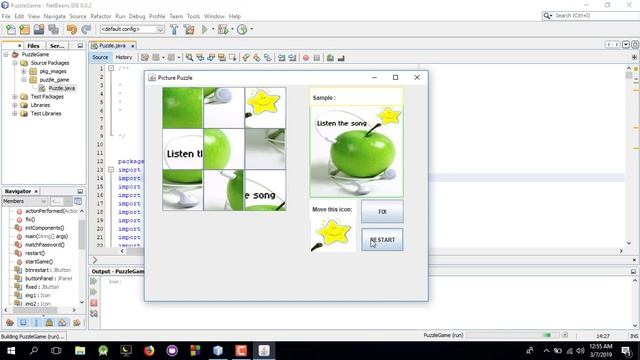Viewport: 640px width, 360px height.
Task: Open the Debug menu
Action: coord(137,16)
